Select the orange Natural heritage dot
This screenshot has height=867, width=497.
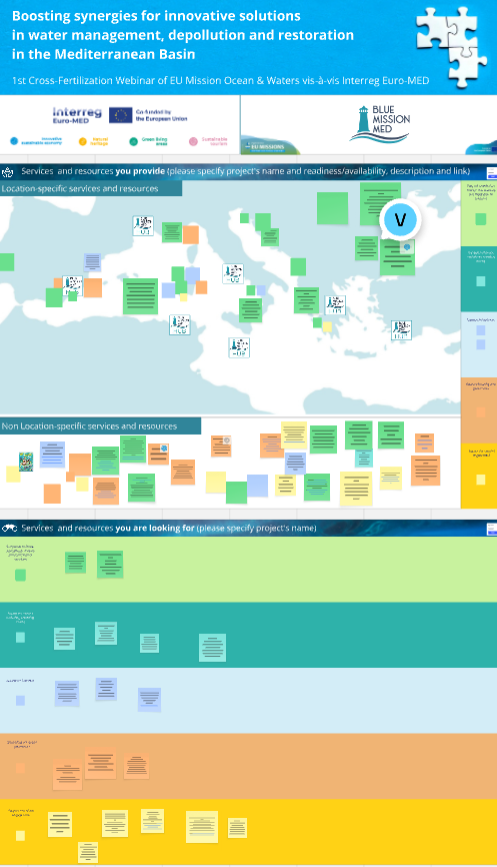click(x=83, y=142)
